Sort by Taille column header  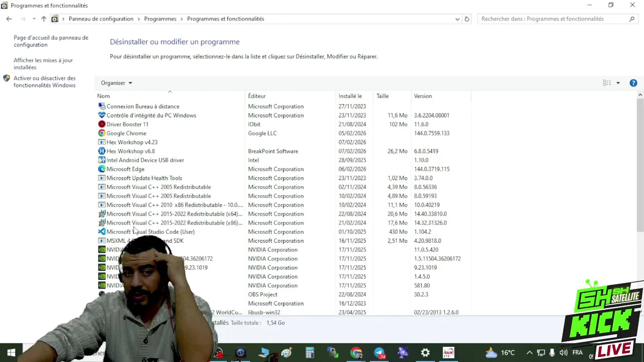click(392, 96)
